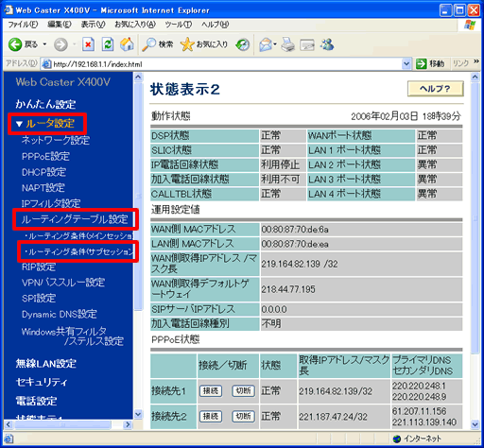Image resolution: width=484 pixels, height=448 pixels.
Task: Expand the Links (リンク) toolbar chevron
Action: coord(476,61)
